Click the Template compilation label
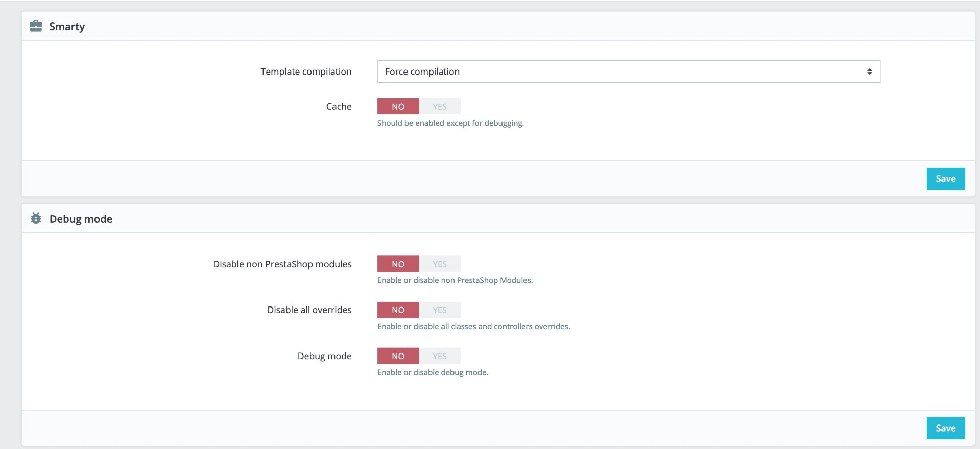This screenshot has height=449, width=980. coord(306,72)
